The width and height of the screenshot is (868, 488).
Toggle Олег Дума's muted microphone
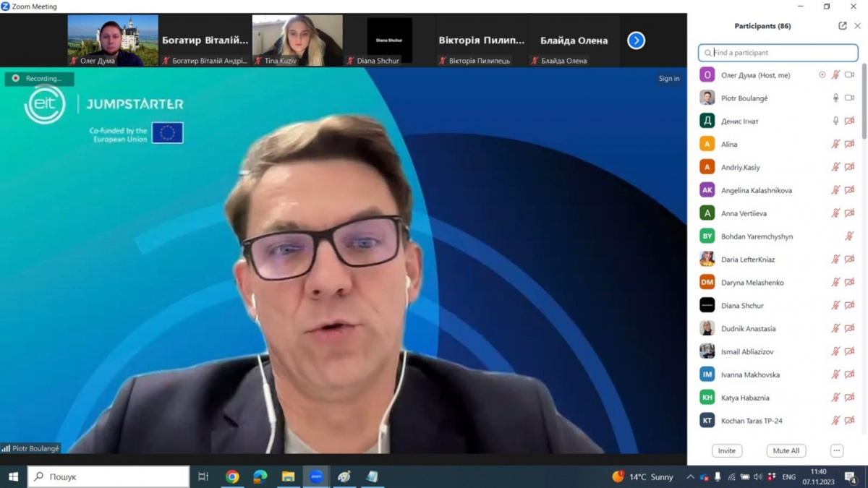coord(835,75)
